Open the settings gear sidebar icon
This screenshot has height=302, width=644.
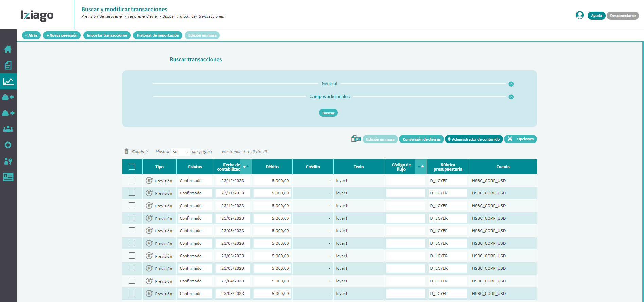click(x=8, y=145)
